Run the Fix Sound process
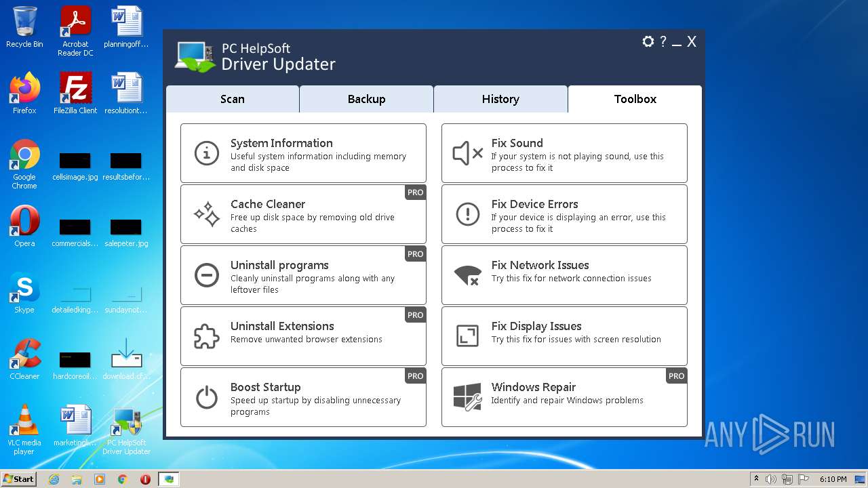868x488 pixels. (564, 153)
